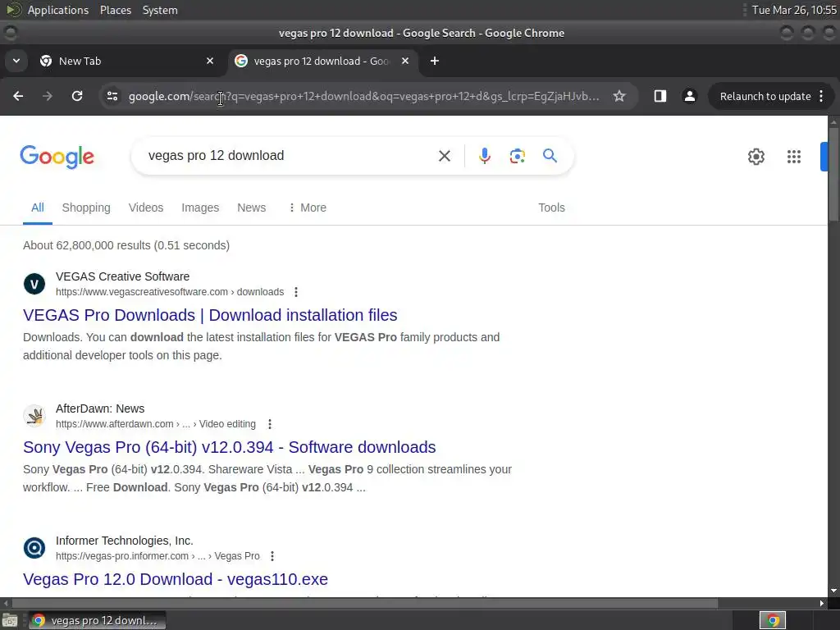Click the Informer Technologies favicon
840x630 pixels.
coord(34,548)
